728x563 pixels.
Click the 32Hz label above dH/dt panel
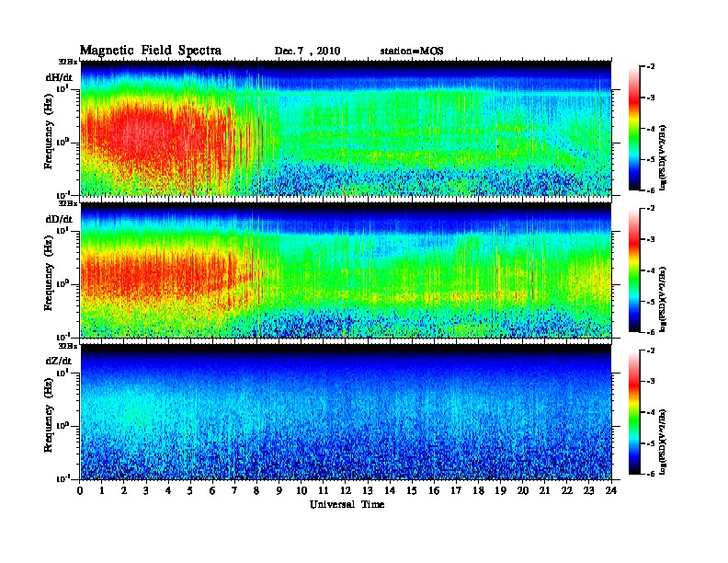pos(68,62)
